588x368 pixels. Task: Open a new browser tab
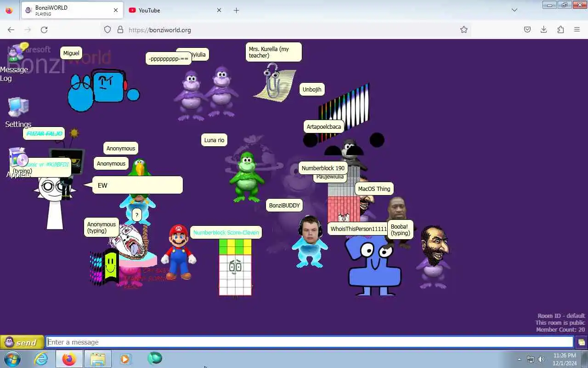(x=236, y=10)
